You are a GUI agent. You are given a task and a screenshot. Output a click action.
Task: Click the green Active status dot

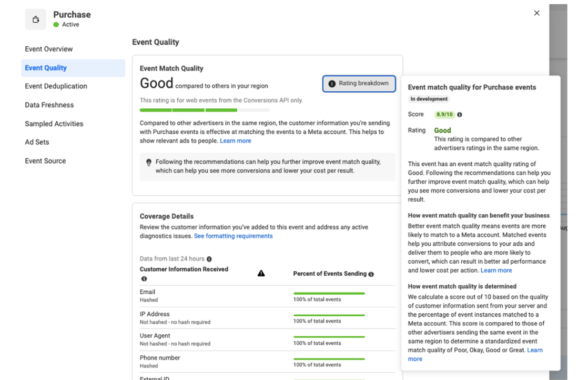pos(56,24)
